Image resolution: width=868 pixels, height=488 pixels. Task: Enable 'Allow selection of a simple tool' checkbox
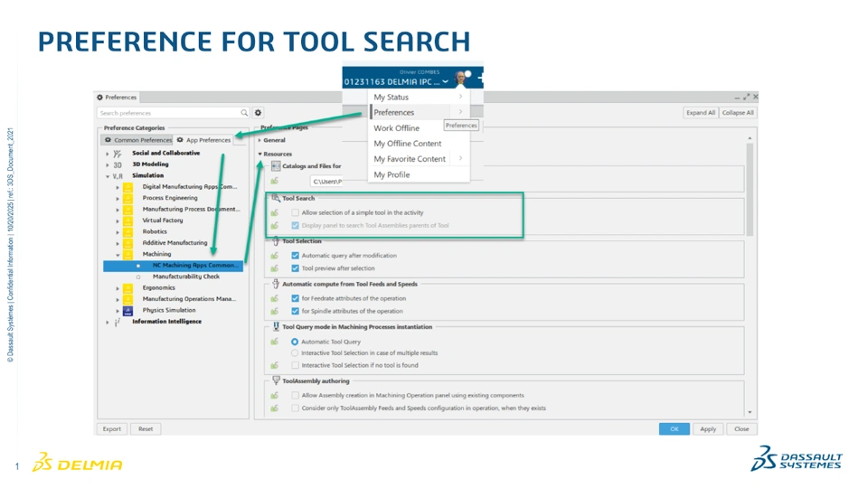coord(296,213)
